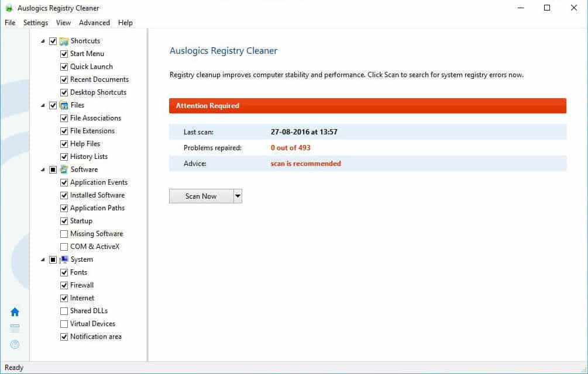Viewport: 588px width, 374px height.
Task: Enable the Shared DLLs checkbox
Action: (x=64, y=310)
